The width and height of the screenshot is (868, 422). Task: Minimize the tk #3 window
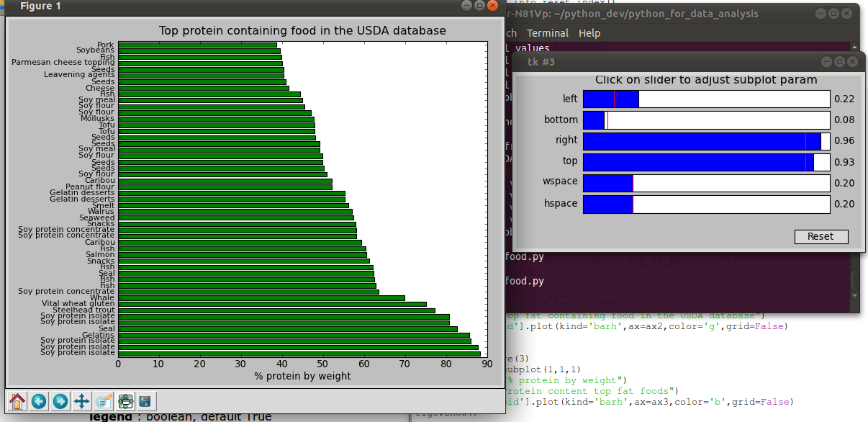[x=827, y=62]
